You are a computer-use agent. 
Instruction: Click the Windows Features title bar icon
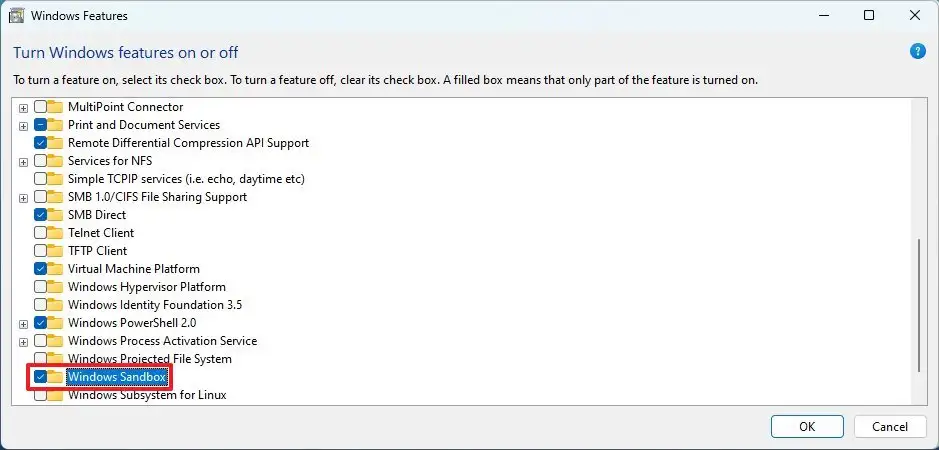click(17, 16)
